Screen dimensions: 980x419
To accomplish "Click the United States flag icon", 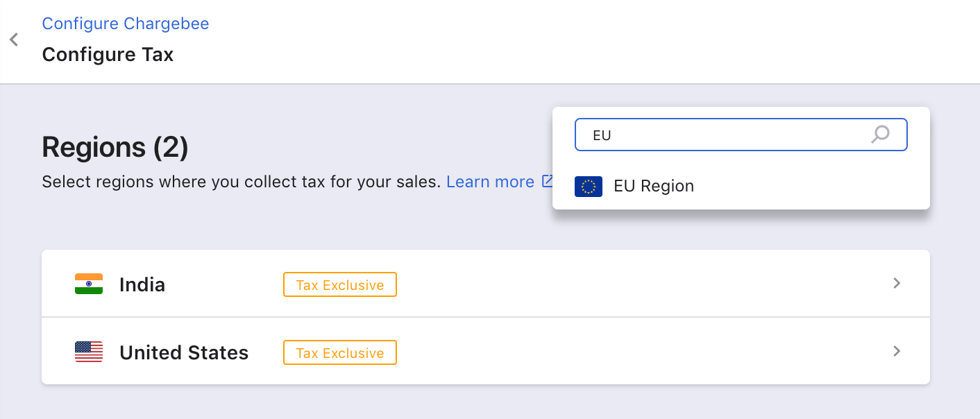I will (89, 352).
